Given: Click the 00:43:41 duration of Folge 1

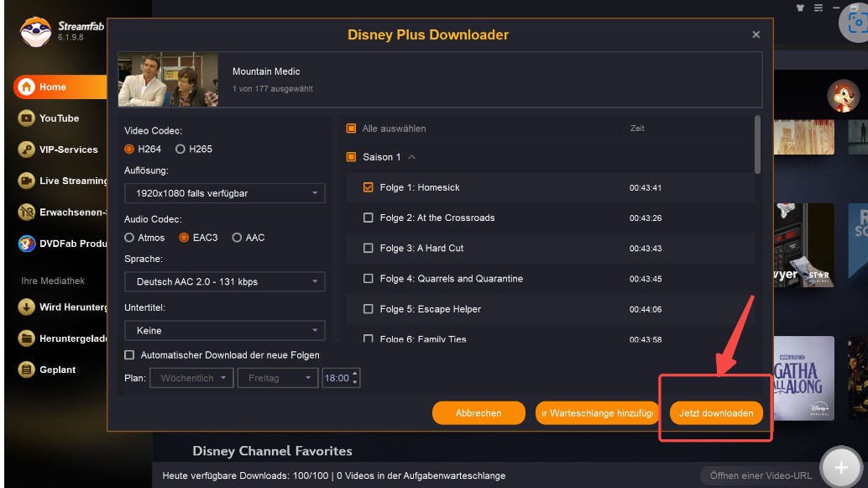Looking at the screenshot, I should click(x=645, y=188).
